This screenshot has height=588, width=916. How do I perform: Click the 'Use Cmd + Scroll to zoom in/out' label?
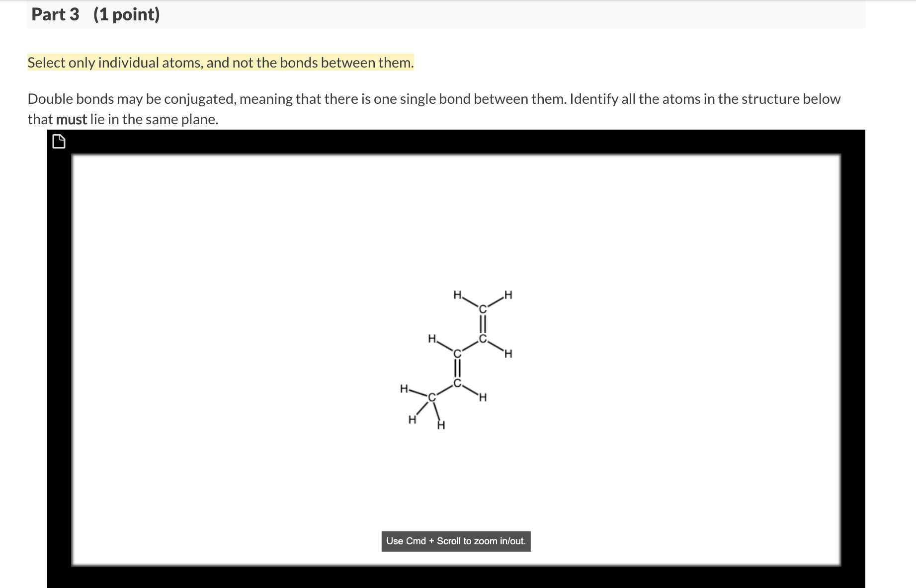(x=456, y=541)
